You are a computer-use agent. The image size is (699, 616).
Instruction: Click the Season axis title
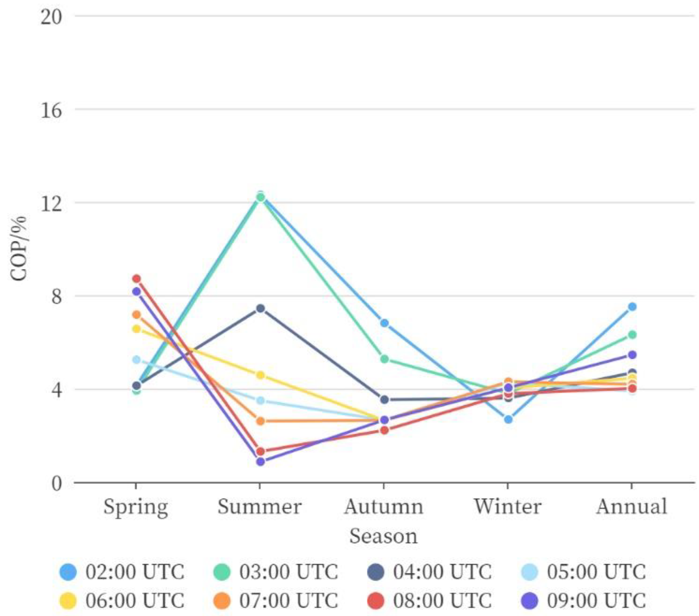(383, 537)
